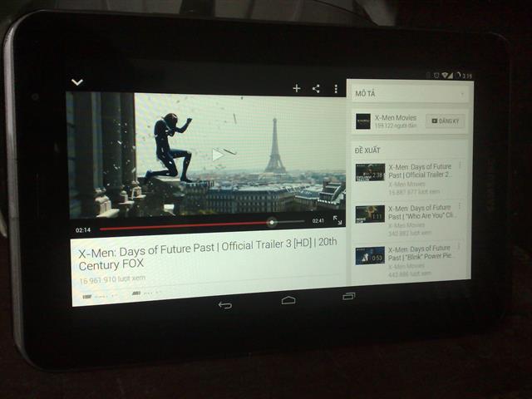Open options menu for Official Trailer 2
Screen dimensions: 532x399
[460, 165]
